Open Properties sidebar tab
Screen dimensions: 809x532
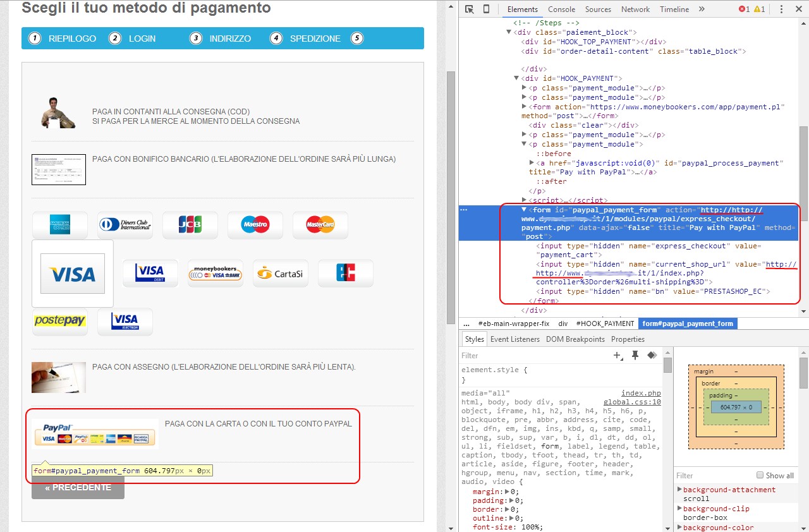tap(628, 339)
